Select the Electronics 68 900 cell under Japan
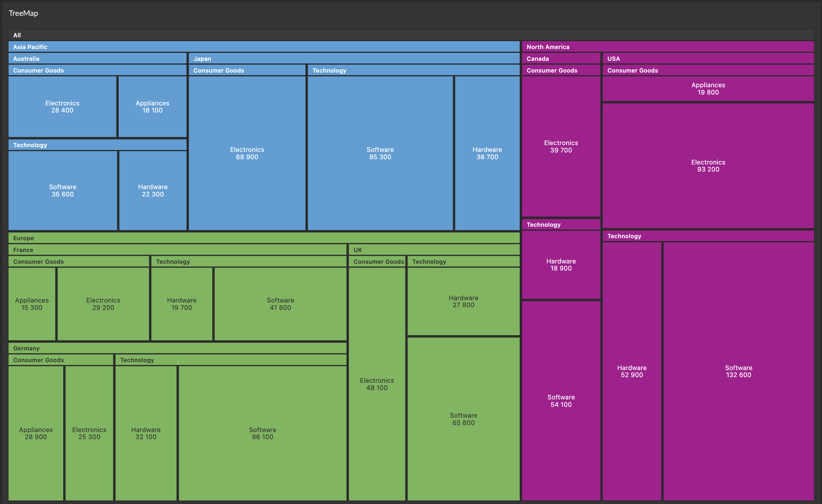The height and width of the screenshot is (504, 822). pyautogui.click(x=247, y=153)
